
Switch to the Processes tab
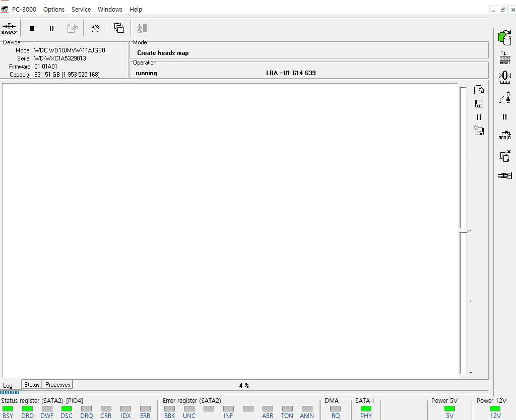[x=57, y=384]
